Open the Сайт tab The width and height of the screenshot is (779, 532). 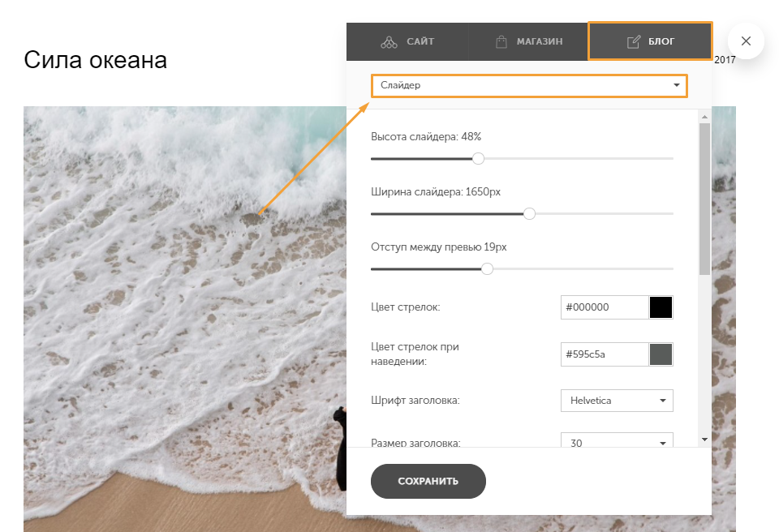[x=407, y=41]
